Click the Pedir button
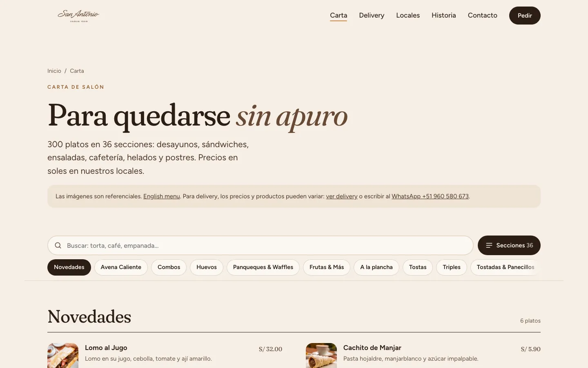 tap(525, 16)
